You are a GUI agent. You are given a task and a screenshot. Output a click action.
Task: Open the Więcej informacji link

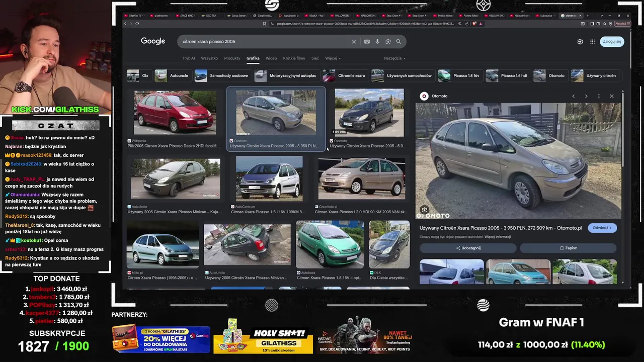click(x=498, y=237)
